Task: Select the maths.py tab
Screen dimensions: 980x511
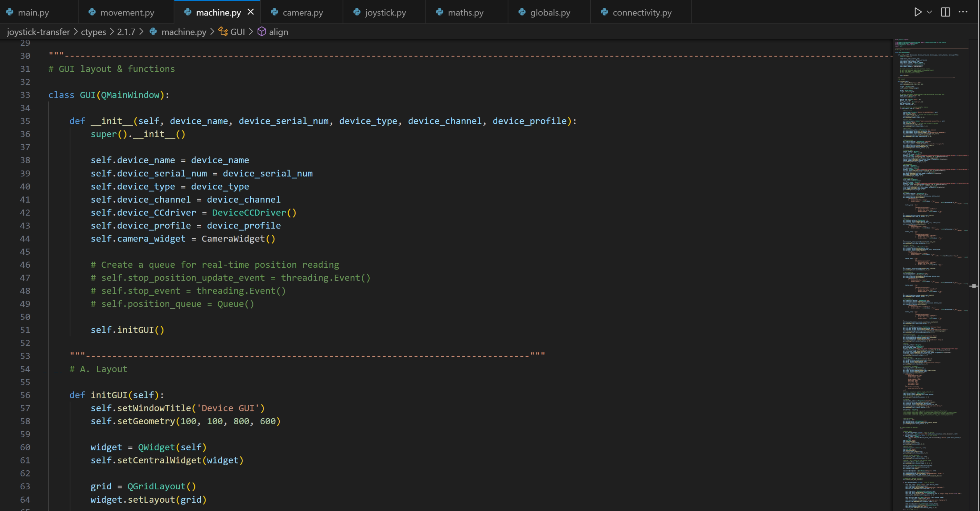Action: pyautogui.click(x=465, y=12)
